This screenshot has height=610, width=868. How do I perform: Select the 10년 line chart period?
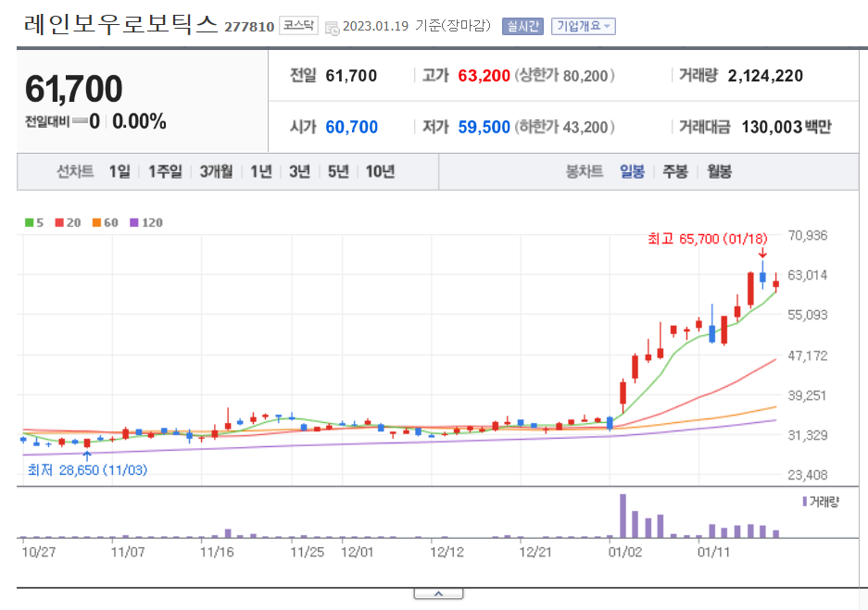(380, 171)
